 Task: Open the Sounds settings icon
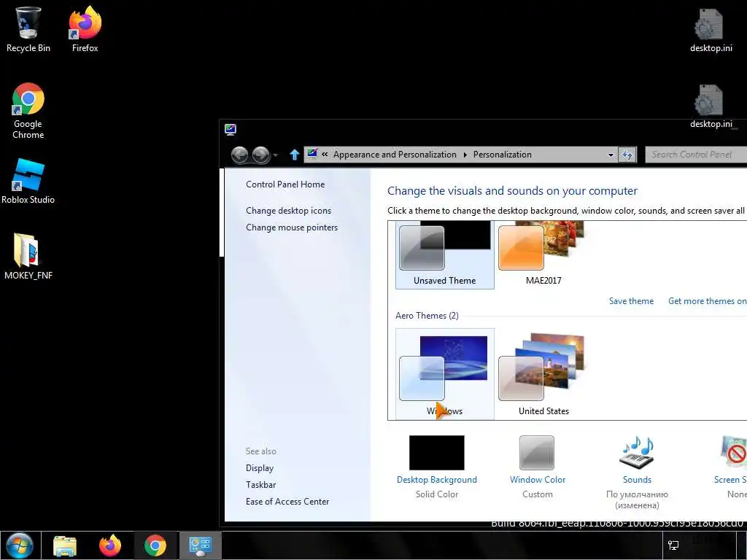[637, 453]
